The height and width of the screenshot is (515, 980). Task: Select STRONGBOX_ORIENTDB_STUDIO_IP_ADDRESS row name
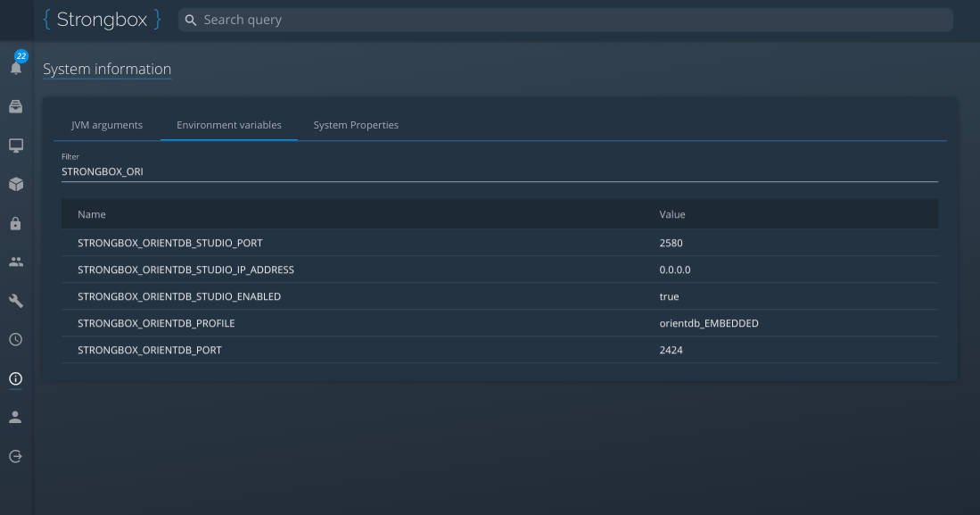point(185,270)
